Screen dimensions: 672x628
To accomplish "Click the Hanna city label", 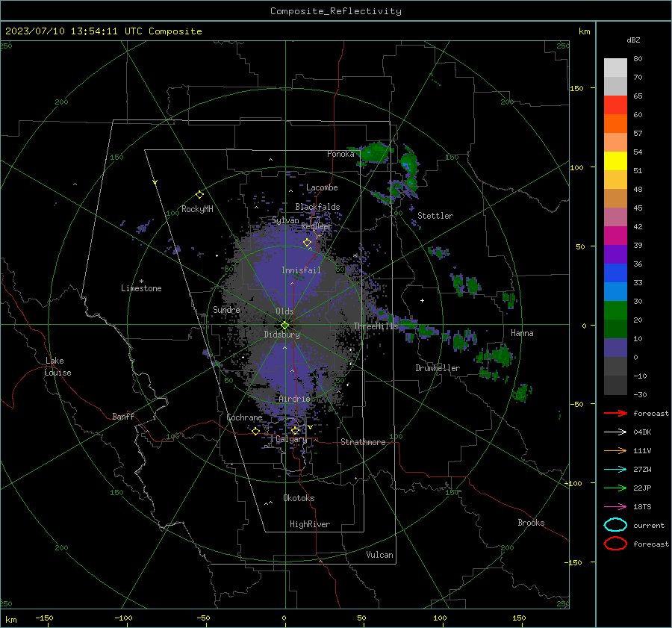I will (x=522, y=333).
